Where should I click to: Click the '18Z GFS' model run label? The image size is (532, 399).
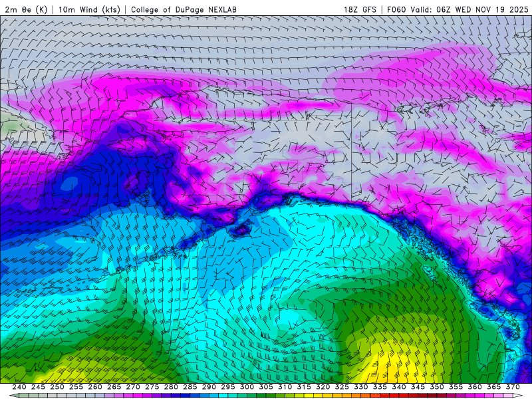(x=360, y=9)
